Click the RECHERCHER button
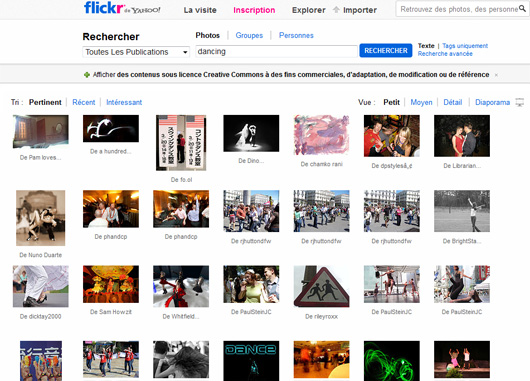Image resolution: width=530 pixels, height=381 pixels. [386, 51]
